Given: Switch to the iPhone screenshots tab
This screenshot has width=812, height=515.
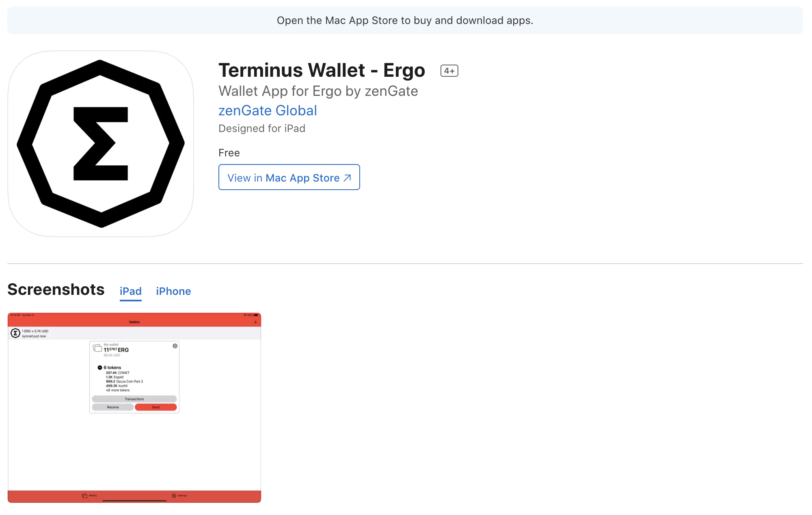Looking at the screenshot, I should 173,291.
